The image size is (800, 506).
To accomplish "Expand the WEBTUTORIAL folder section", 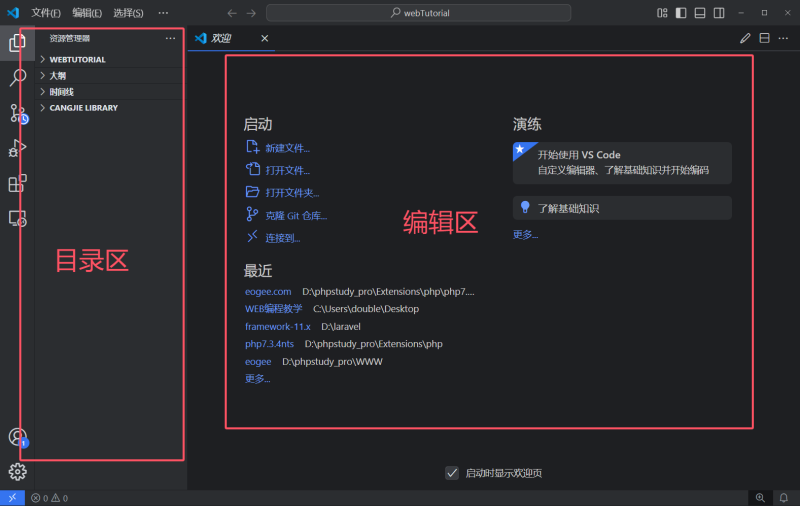I will coord(77,60).
